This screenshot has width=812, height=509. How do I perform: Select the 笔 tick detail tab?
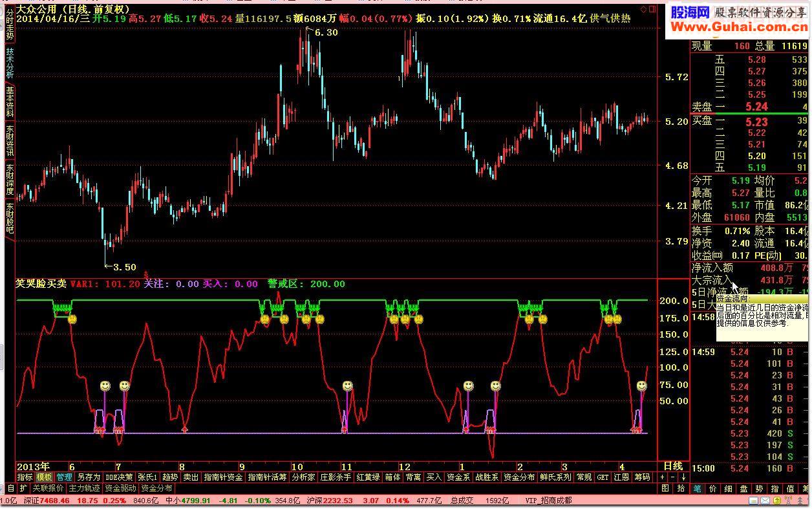[x=698, y=489]
